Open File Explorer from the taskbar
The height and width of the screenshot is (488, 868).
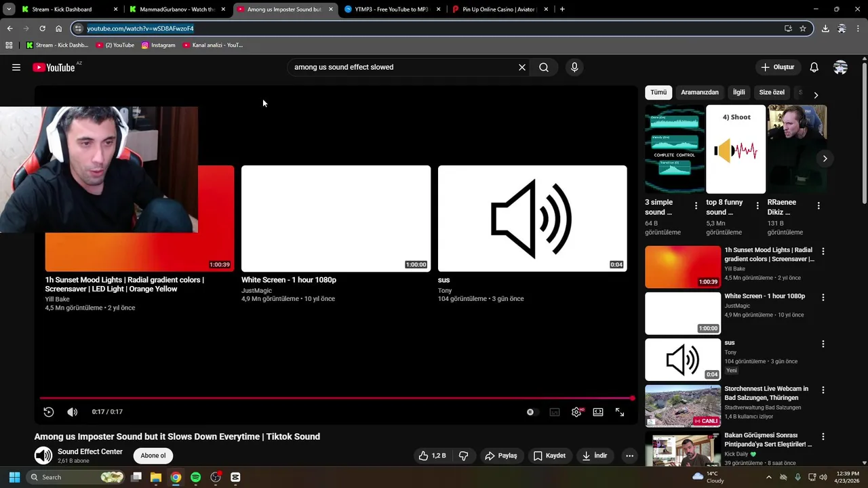pyautogui.click(x=156, y=477)
